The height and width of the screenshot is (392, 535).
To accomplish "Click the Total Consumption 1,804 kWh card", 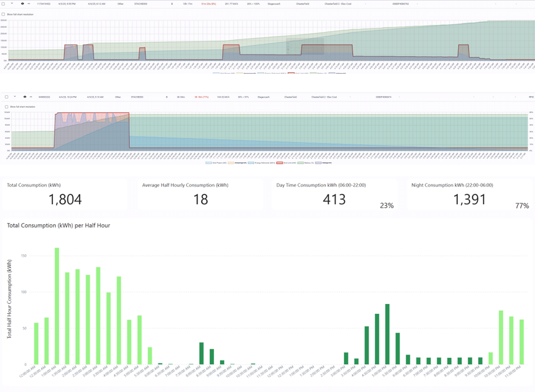I will pos(65,195).
